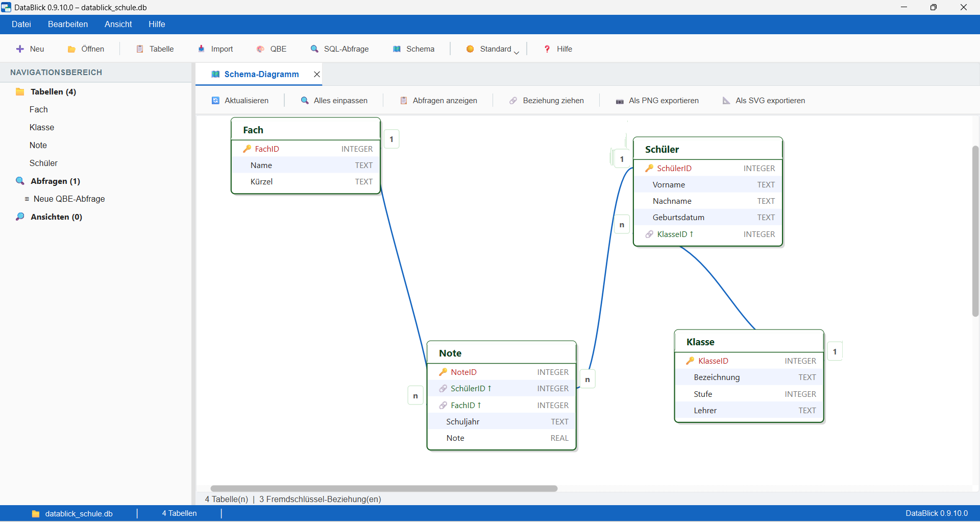Click the Aktualisieren refresh icon
Viewport: 980px width, 522px height.
215,101
